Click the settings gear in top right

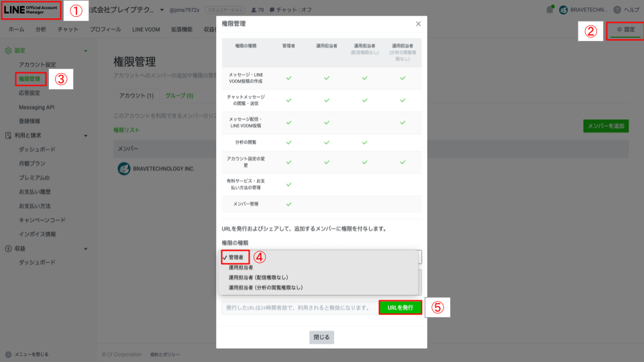619,29
